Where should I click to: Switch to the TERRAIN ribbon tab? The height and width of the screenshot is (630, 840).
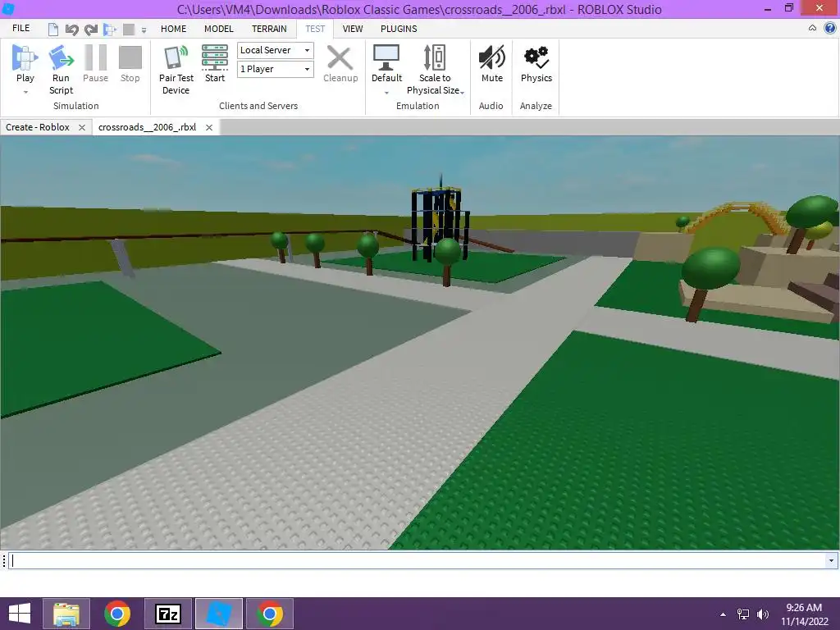(x=269, y=29)
